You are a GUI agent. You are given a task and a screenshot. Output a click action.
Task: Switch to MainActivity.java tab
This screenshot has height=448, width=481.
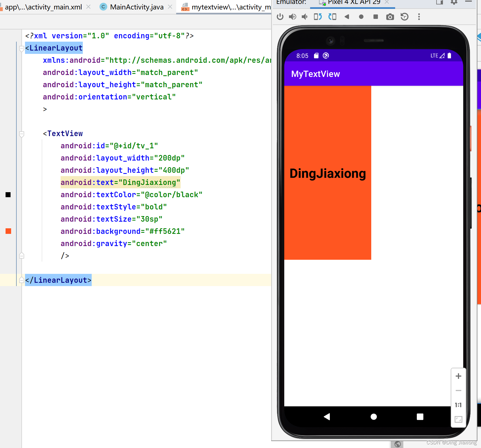coord(136,7)
